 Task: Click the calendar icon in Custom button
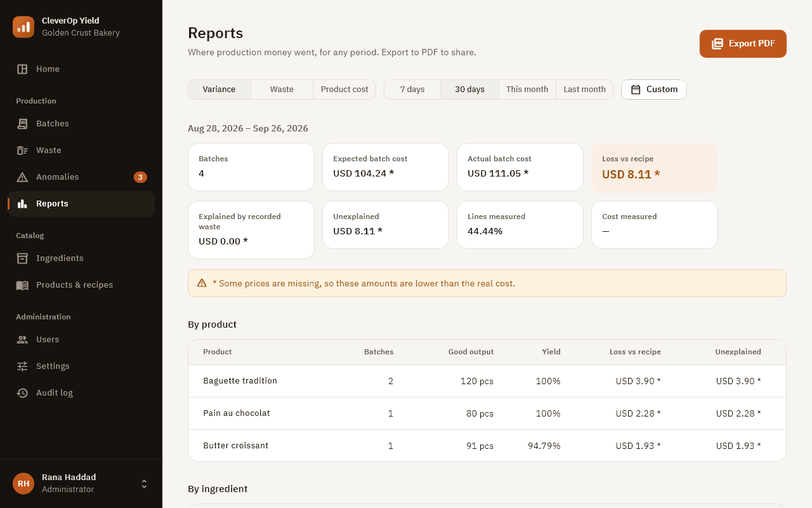point(636,90)
